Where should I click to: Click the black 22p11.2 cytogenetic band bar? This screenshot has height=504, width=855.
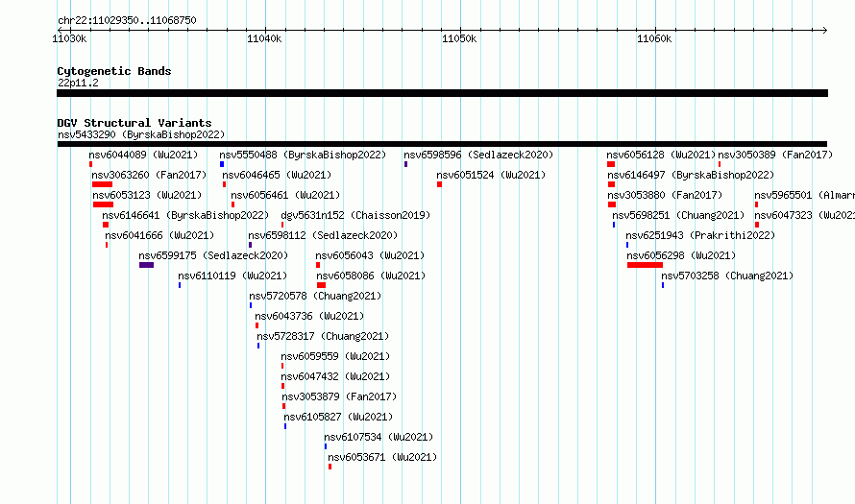(x=442, y=93)
